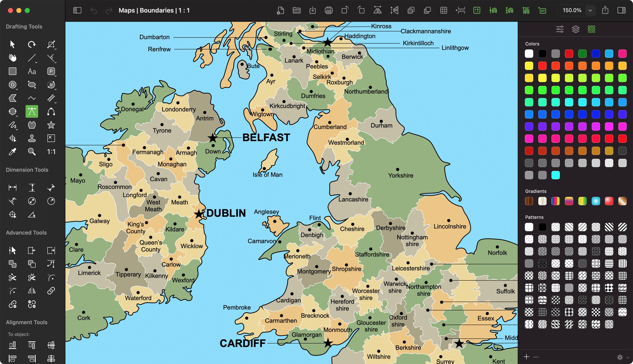
Task: Pick the cyan color swatch
Action: 555,175
